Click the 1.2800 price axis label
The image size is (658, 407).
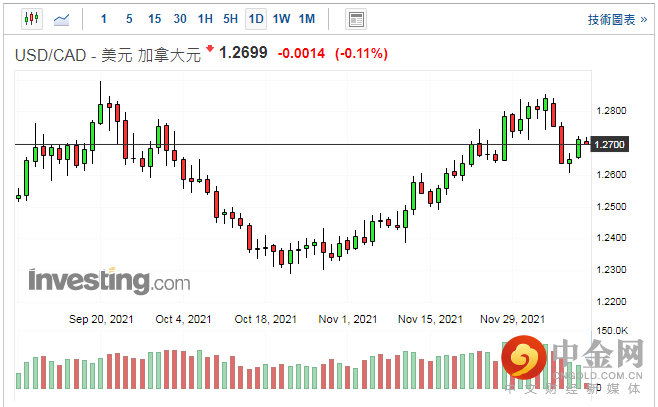pyautogui.click(x=611, y=111)
